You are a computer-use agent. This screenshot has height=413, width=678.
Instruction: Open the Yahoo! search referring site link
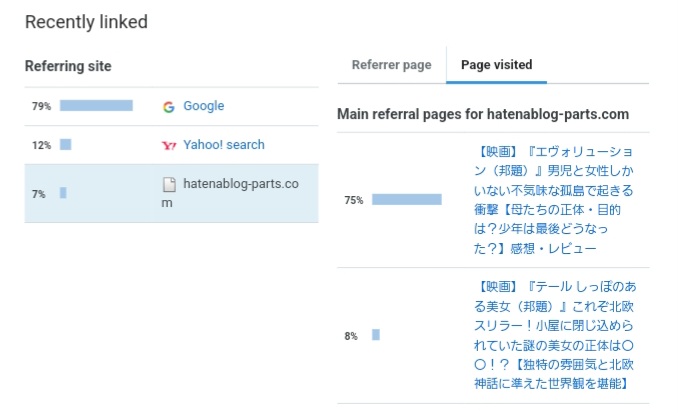pos(224,144)
